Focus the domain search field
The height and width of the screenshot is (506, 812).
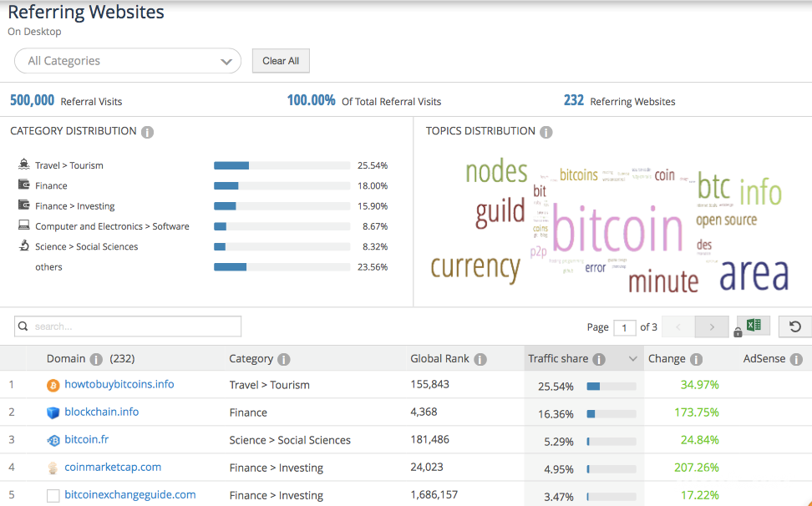click(127, 326)
